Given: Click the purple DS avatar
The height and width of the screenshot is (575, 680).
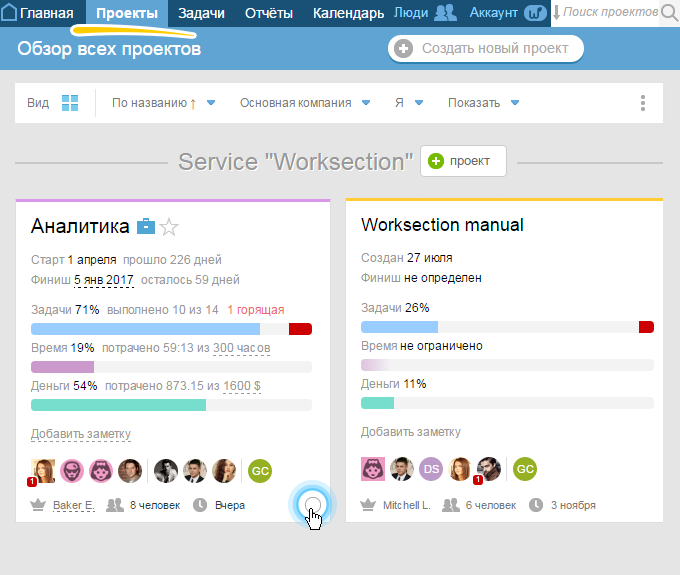Looking at the screenshot, I should pyautogui.click(x=431, y=469).
